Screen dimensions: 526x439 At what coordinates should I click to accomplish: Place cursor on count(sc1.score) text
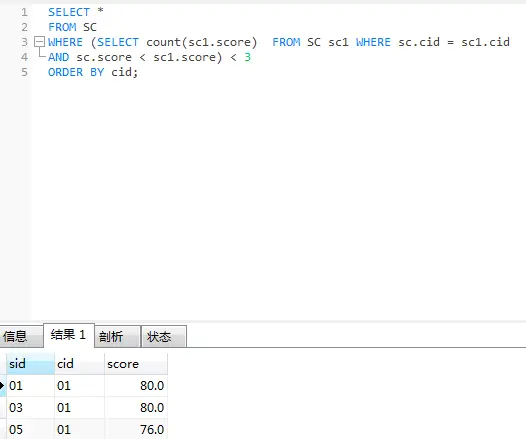point(202,42)
